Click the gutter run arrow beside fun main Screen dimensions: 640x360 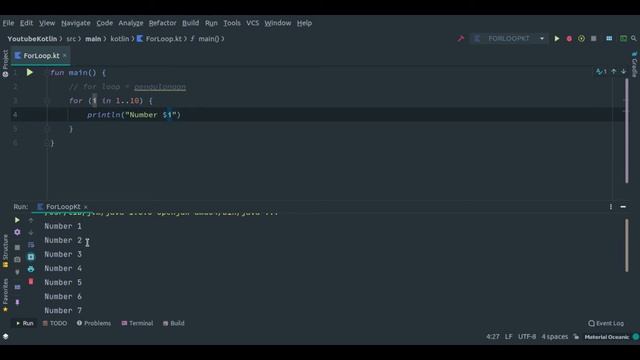tap(29, 72)
